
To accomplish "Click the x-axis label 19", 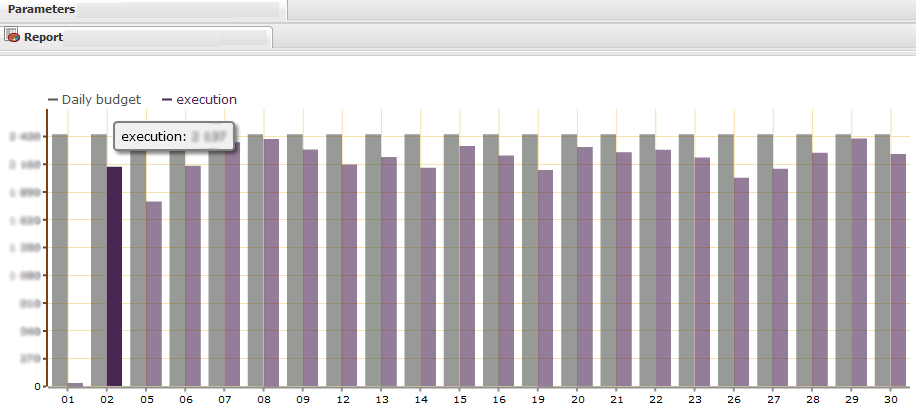I will (538, 400).
